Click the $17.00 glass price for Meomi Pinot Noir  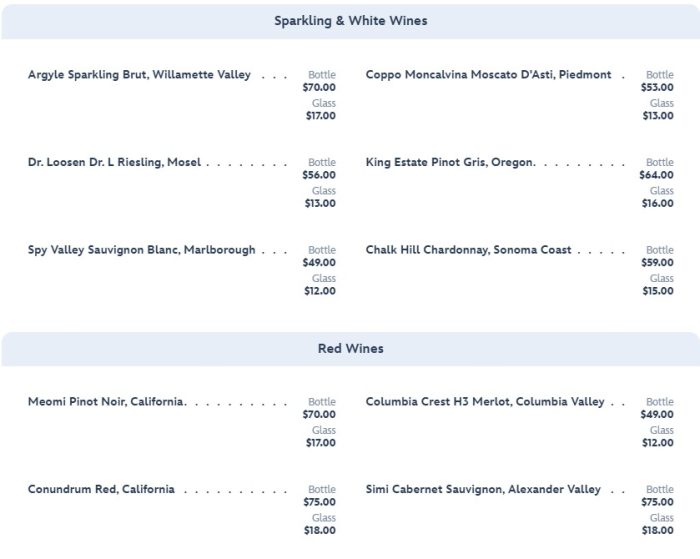320,443
